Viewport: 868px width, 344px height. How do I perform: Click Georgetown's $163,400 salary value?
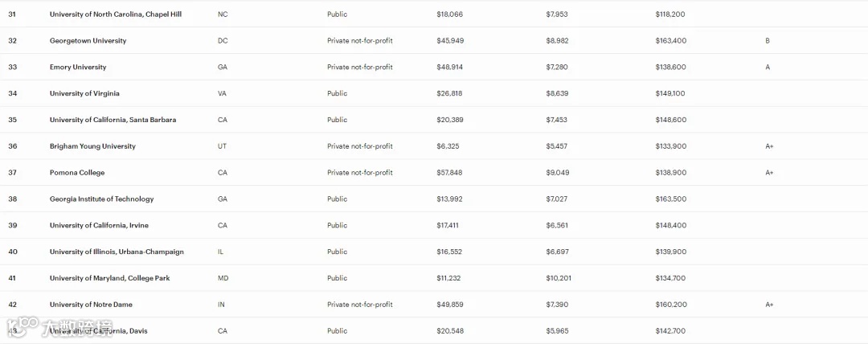(x=670, y=41)
